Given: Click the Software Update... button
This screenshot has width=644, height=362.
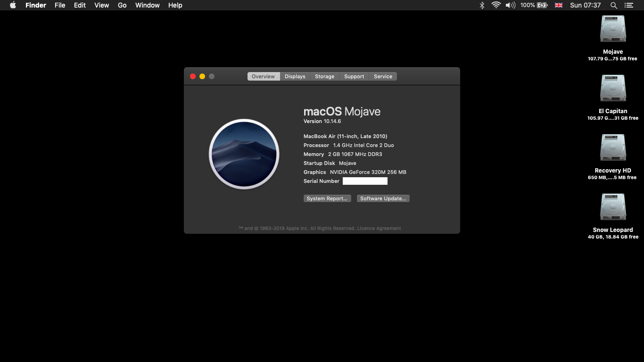Looking at the screenshot, I should (x=383, y=198).
